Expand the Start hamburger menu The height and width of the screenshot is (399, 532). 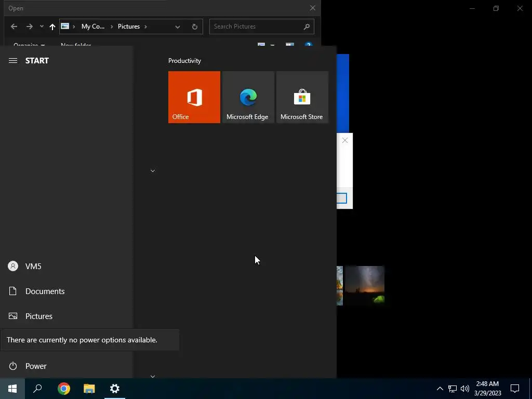tap(13, 60)
